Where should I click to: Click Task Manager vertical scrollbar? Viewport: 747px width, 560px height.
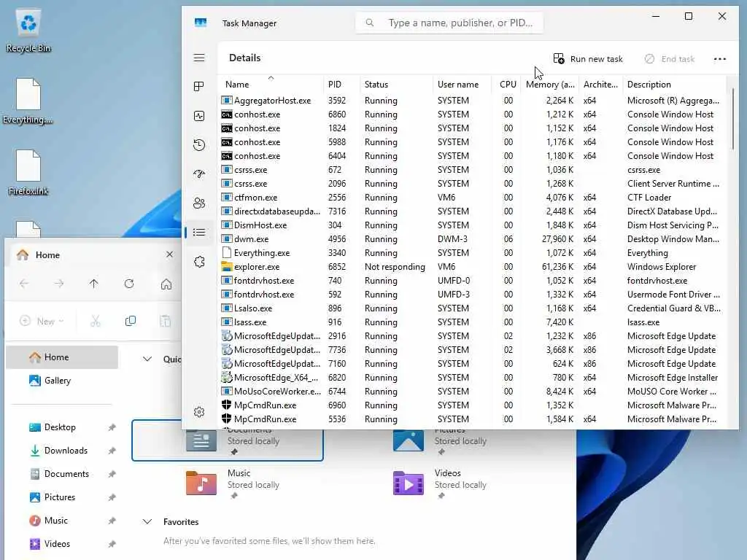[732, 119]
